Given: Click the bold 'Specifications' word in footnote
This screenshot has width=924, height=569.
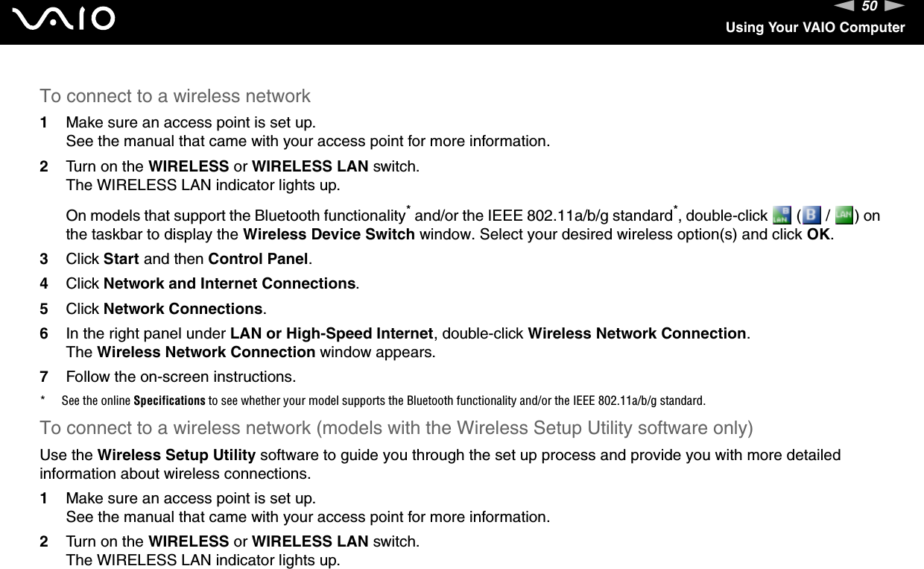Looking at the screenshot, I should (169, 401).
